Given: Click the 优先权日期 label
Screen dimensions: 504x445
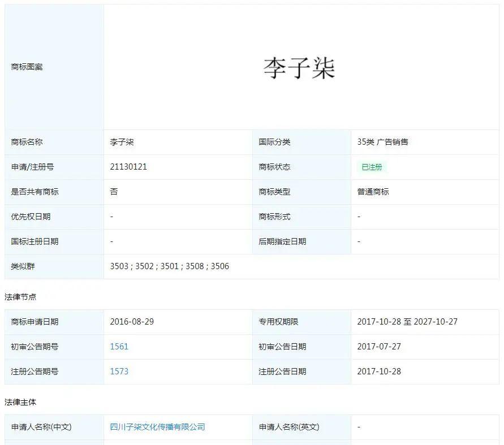Looking at the screenshot, I should (x=31, y=217).
